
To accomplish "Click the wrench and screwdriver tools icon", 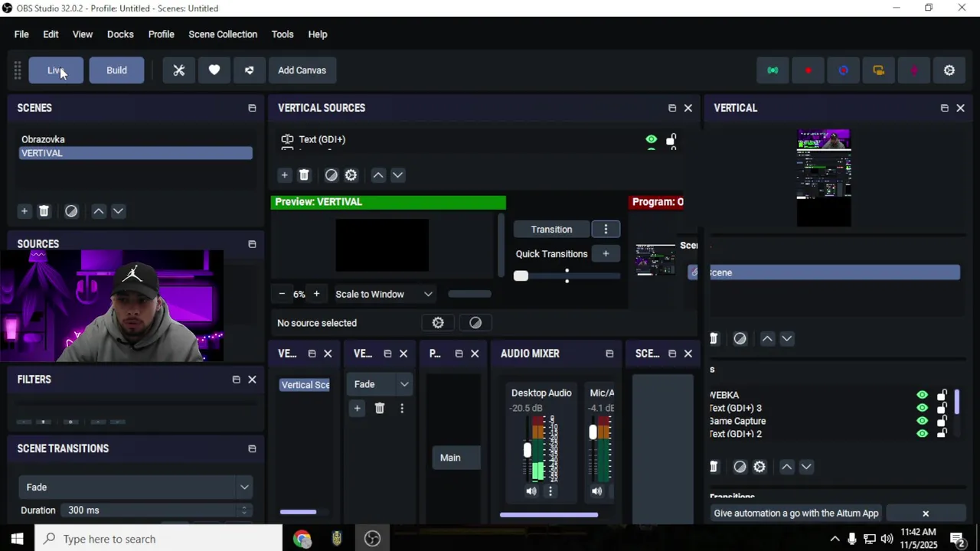I will click(x=179, y=70).
